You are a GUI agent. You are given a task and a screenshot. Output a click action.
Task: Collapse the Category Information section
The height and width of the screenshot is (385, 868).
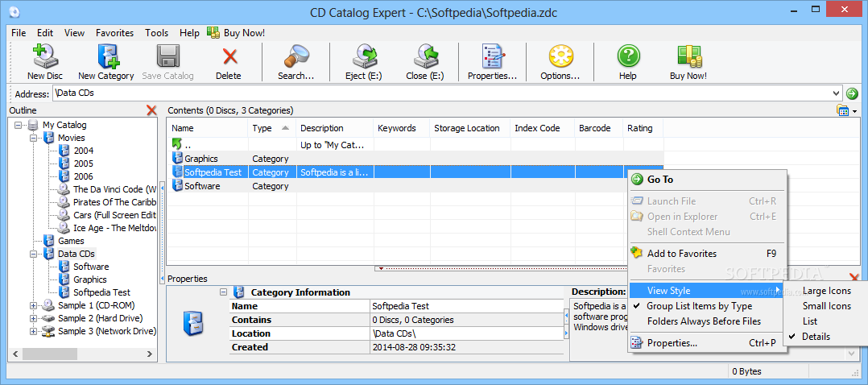pos(223,292)
